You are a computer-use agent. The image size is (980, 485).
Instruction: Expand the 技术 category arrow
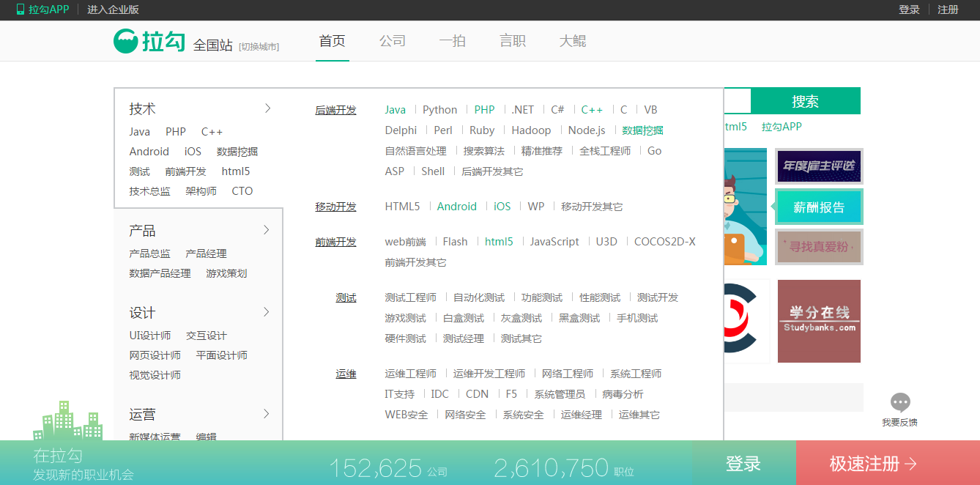tap(267, 108)
